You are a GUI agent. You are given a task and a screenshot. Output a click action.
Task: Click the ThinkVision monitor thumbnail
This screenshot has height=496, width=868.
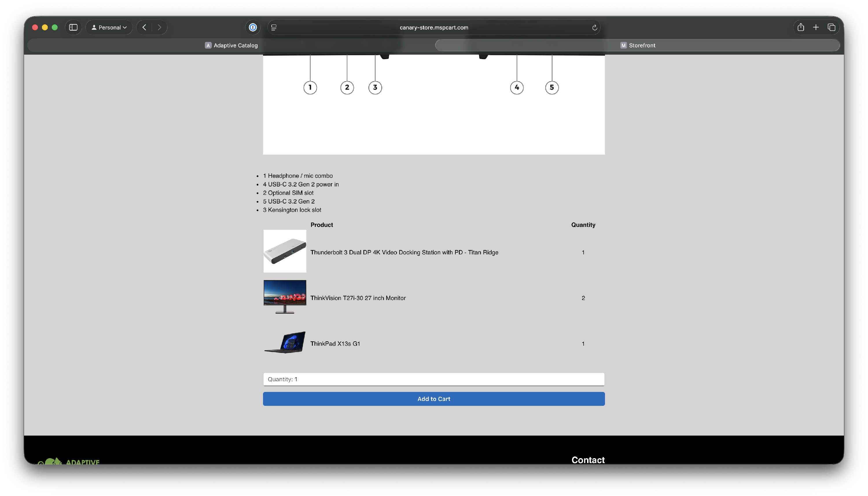pyautogui.click(x=285, y=297)
